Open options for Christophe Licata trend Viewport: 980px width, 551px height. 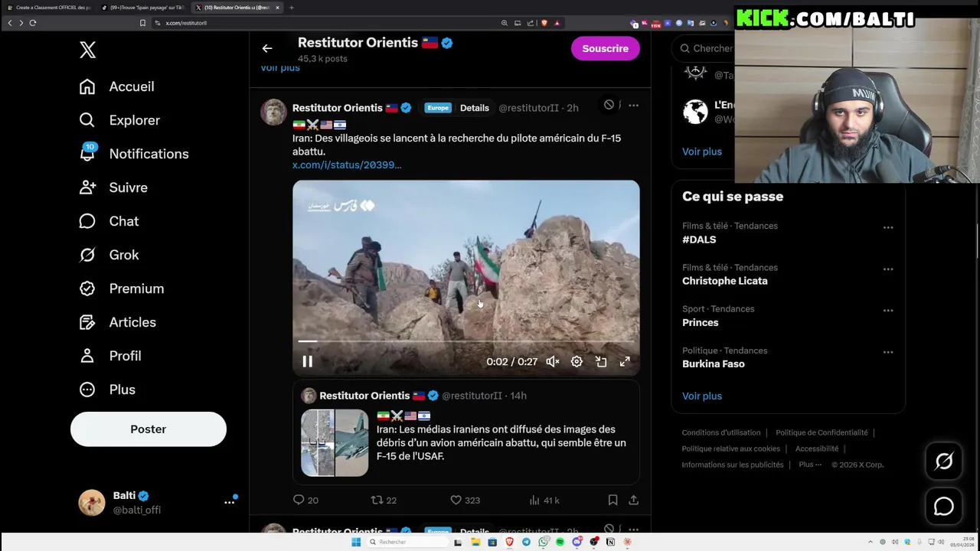pyautogui.click(x=888, y=269)
